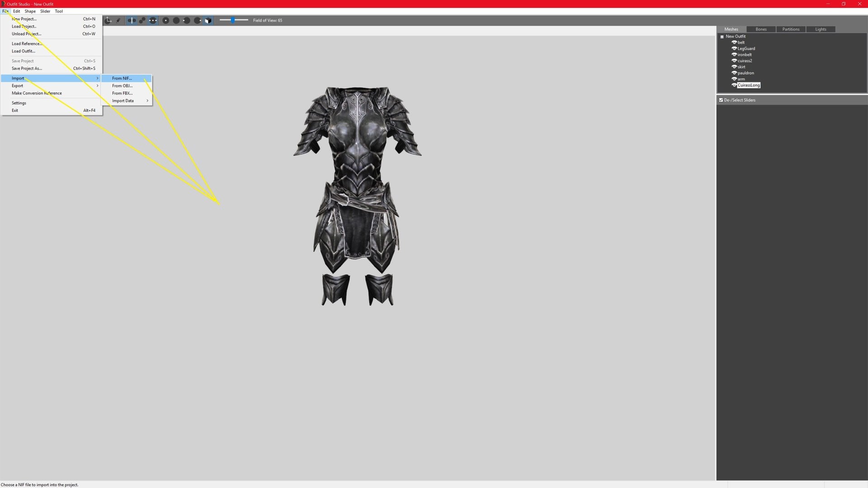Select the pivot brush icon in toolbar
The width and height of the screenshot is (868, 488).
pyautogui.click(x=118, y=20)
